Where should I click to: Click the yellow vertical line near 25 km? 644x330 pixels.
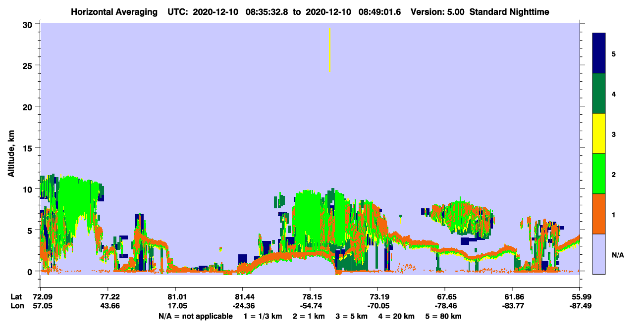329,50
